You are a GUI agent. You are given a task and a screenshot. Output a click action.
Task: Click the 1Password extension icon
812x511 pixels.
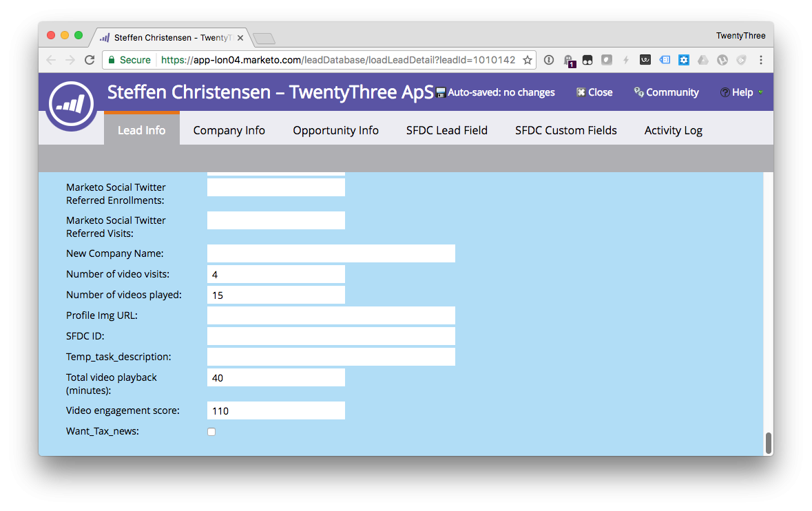[549, 60]
